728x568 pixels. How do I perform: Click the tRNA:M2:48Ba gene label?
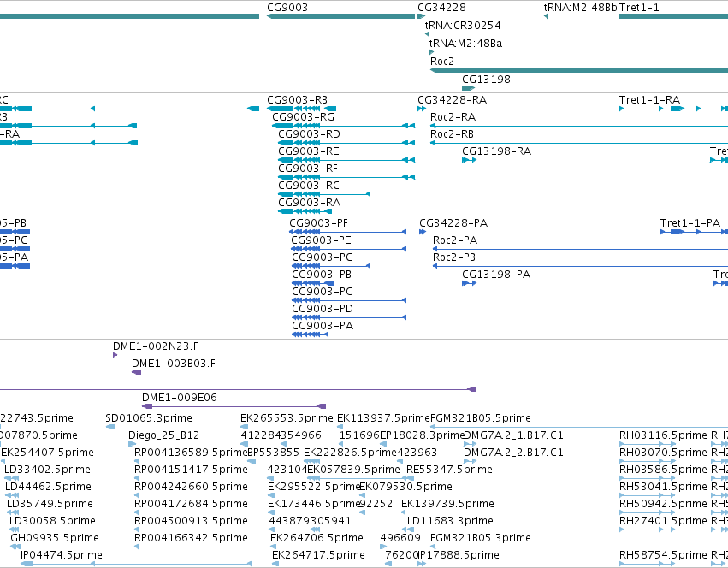coord(465,44)
